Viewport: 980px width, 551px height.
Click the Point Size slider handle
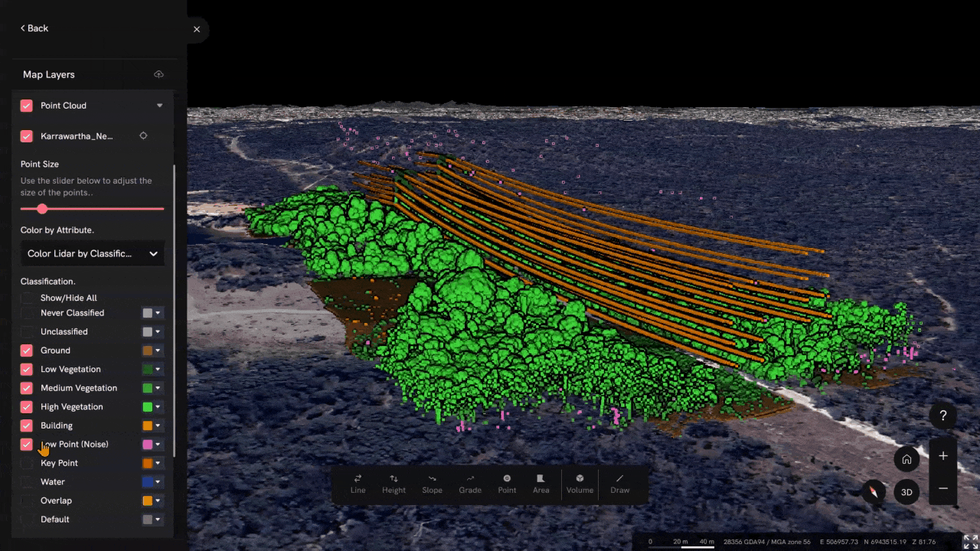(x=42, y=209)
